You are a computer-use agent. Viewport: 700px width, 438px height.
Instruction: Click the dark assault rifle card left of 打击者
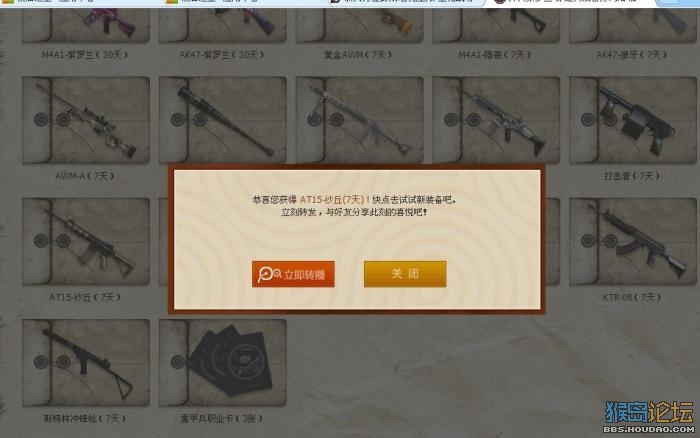[x=496, y=120]
